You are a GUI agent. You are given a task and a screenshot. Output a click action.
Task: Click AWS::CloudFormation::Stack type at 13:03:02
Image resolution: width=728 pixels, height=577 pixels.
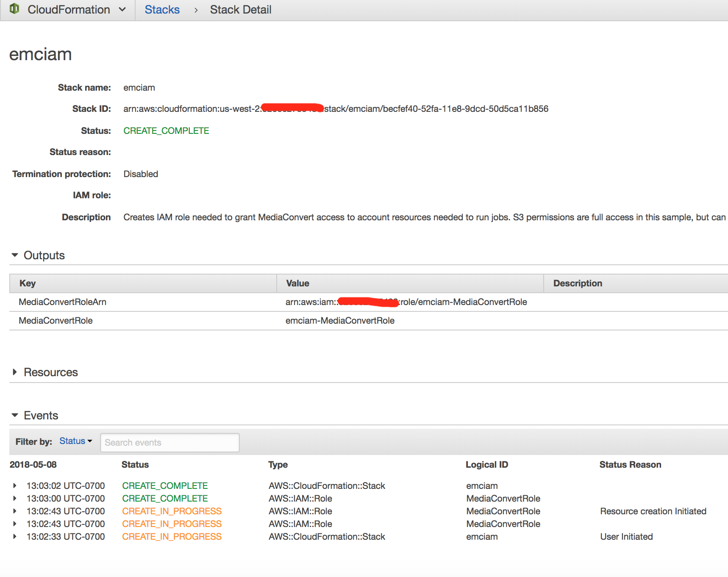327,485
